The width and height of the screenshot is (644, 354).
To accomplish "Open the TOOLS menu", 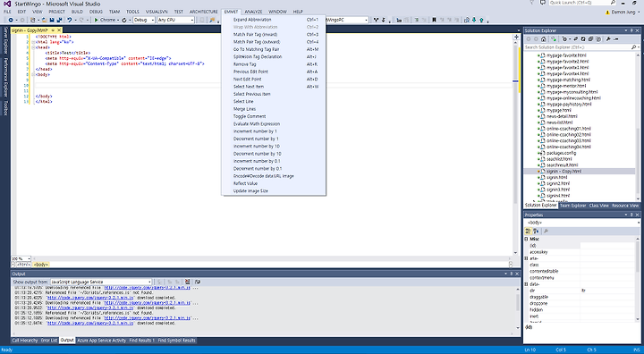I will tap(132, 12).
